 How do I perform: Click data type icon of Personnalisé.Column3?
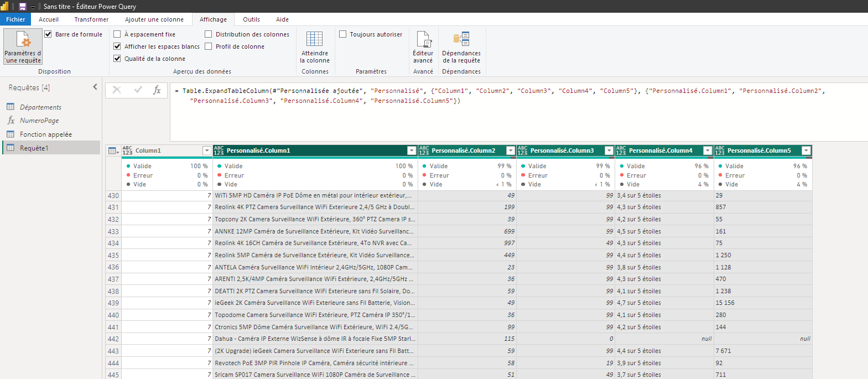coord(522,150)
